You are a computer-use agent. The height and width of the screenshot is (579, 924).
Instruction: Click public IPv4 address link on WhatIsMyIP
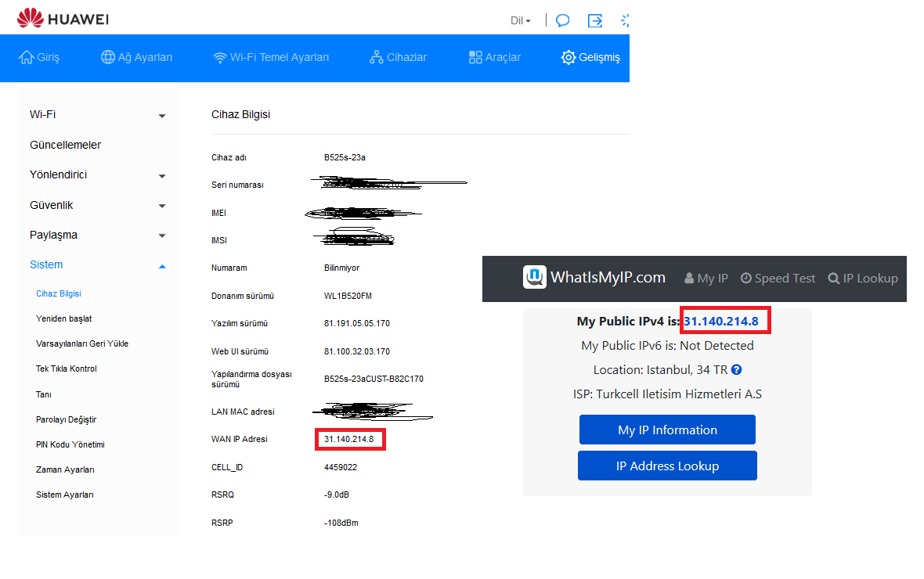pyautogui.click(x=720, y=321)
